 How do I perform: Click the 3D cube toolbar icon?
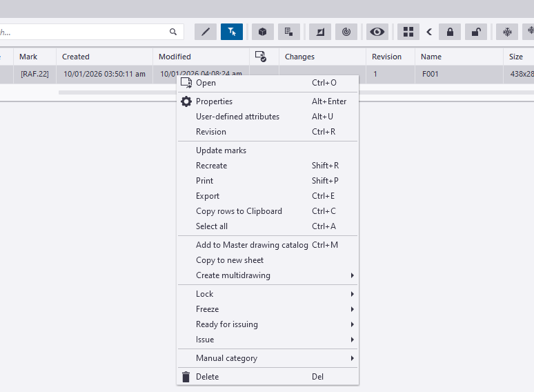pos(263,32)
